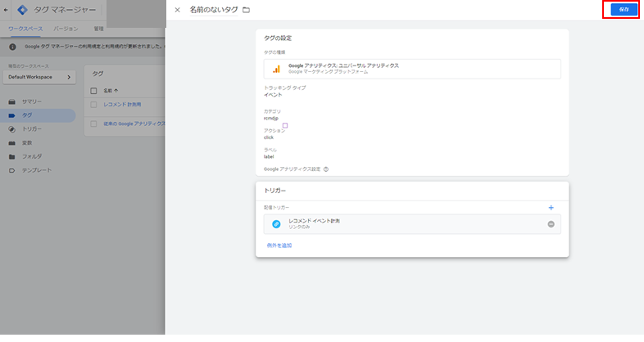The width and height of the screenshot is (644, 342).
Task: Click the Google Analytics bar-chart icon
Action: pyautogui.click(x=276, y=69)
